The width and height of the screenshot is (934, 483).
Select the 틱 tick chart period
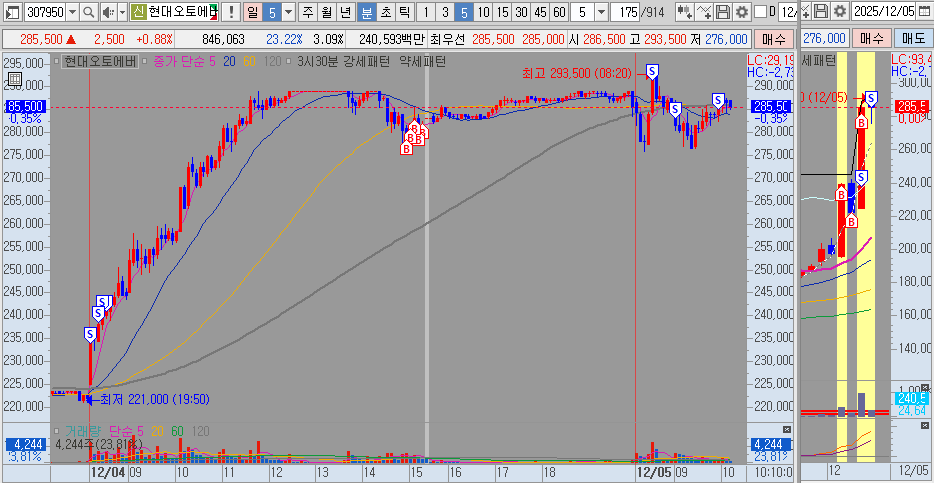point(404,11)
